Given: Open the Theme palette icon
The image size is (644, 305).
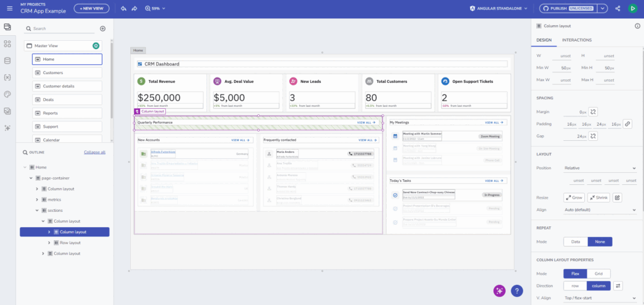Looking at the screenshot, I should pos(7,94).
